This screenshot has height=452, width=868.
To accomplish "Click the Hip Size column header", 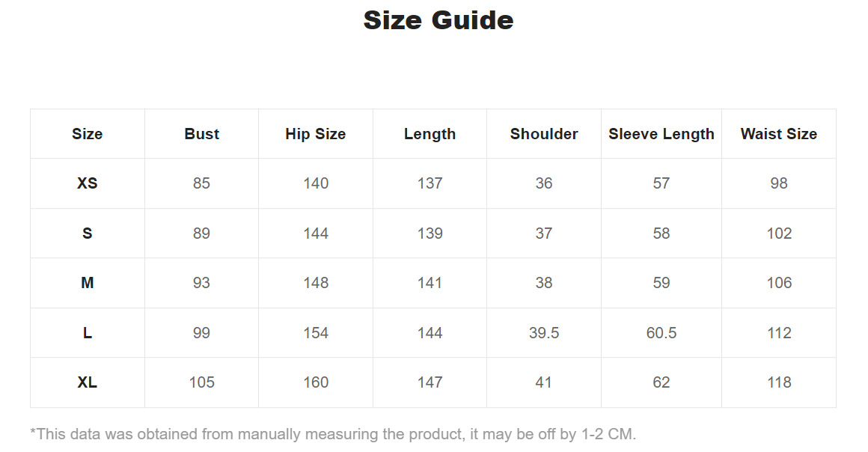I will pos(315,134).
